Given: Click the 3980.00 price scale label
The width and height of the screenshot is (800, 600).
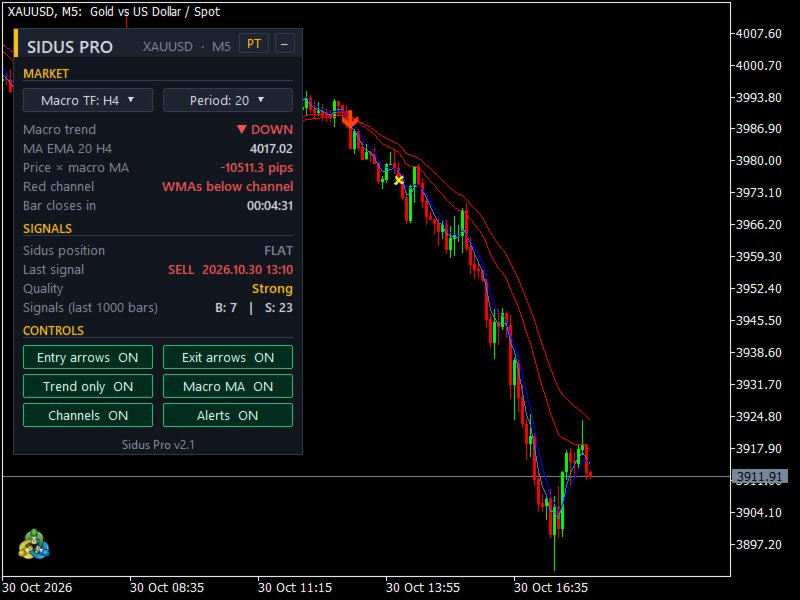Looking at the screenshot, I should tap(759, 161).
